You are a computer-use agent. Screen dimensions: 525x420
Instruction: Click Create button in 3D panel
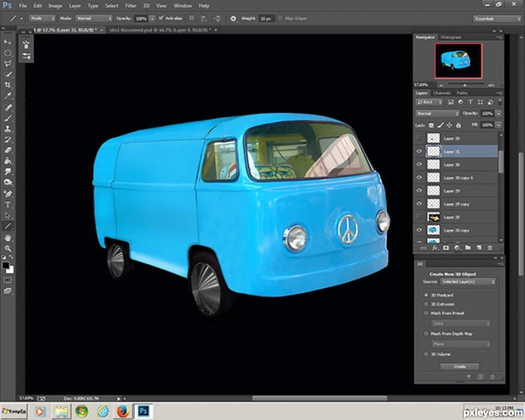click(x=460, y=367)
